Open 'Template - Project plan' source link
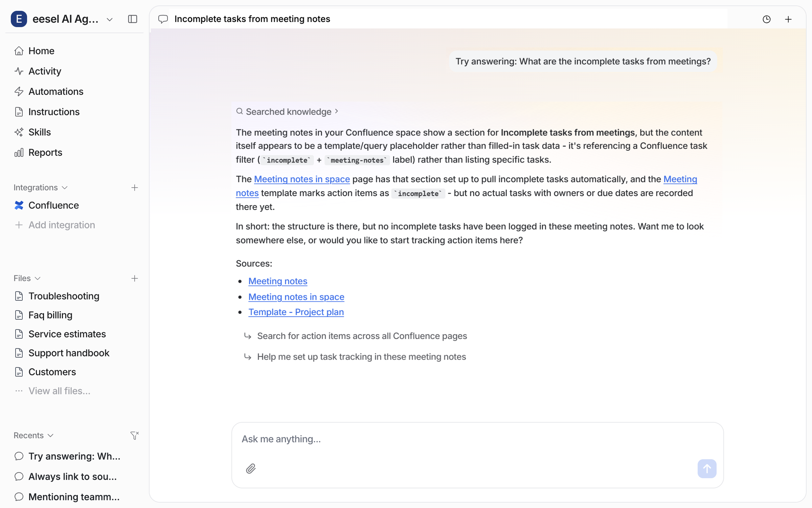 pos(296,312)
